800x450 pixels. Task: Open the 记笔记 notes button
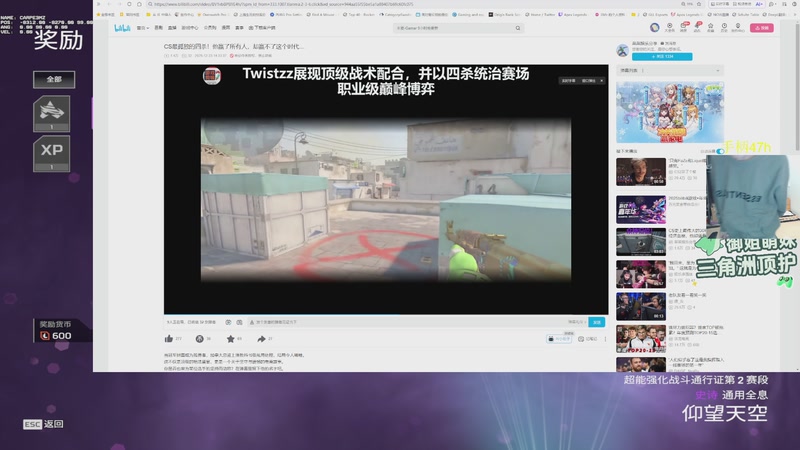(587, 339)
